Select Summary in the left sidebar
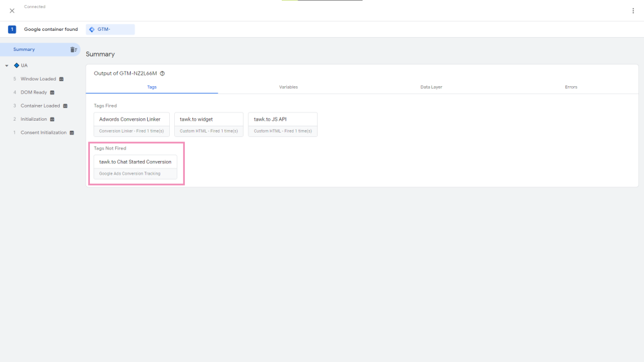 [40, 49]
